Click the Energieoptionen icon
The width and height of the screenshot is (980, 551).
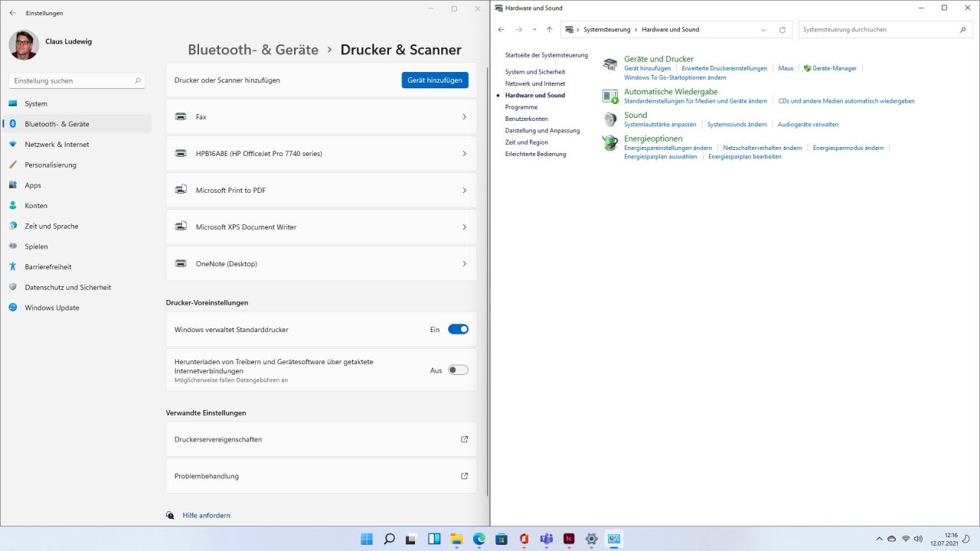coord(610,143)
